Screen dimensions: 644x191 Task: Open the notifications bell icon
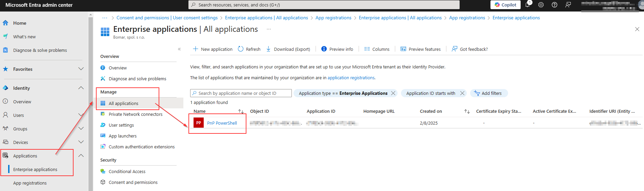tap(527, 5)
